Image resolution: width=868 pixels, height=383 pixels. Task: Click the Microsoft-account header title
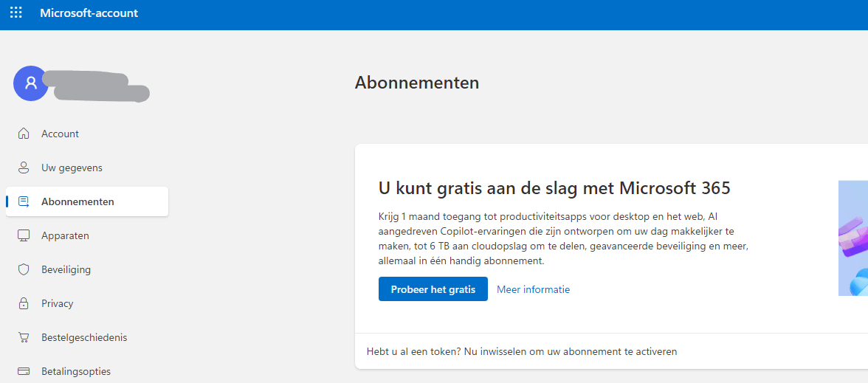(89, 13)
